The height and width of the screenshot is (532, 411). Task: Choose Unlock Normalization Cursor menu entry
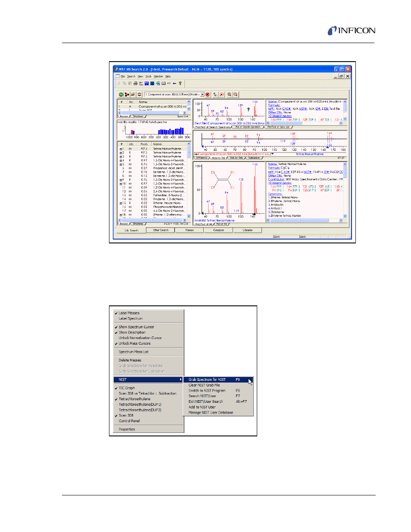(x=149, y=338)
